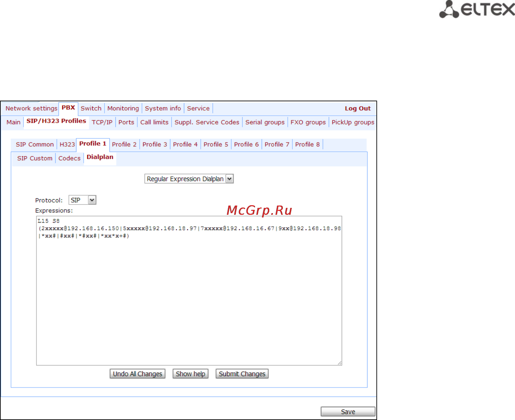Open the FXO groups sub-tab
Viewport: 515px width, 420px height.
tap(308, 122)
